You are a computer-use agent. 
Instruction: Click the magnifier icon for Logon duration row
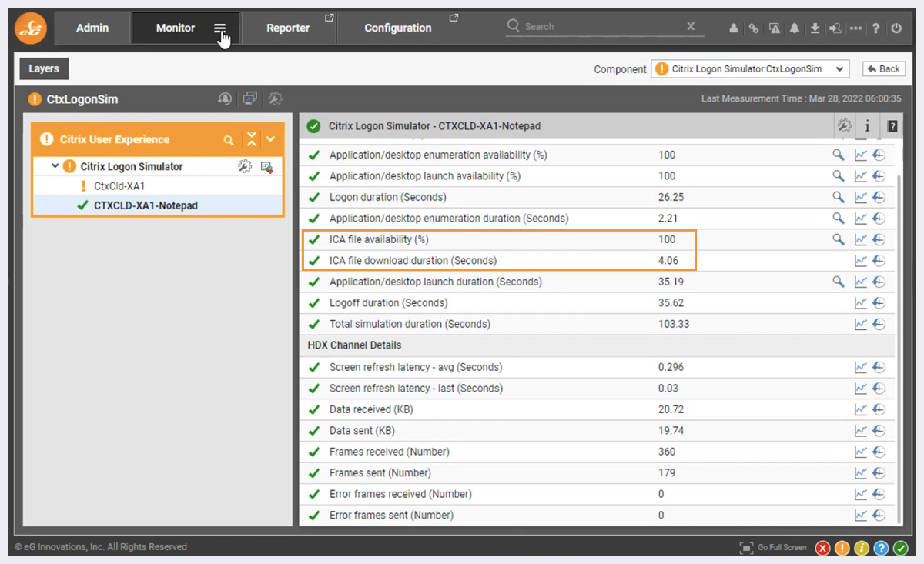pyautogui.click(x=839, y=197)
